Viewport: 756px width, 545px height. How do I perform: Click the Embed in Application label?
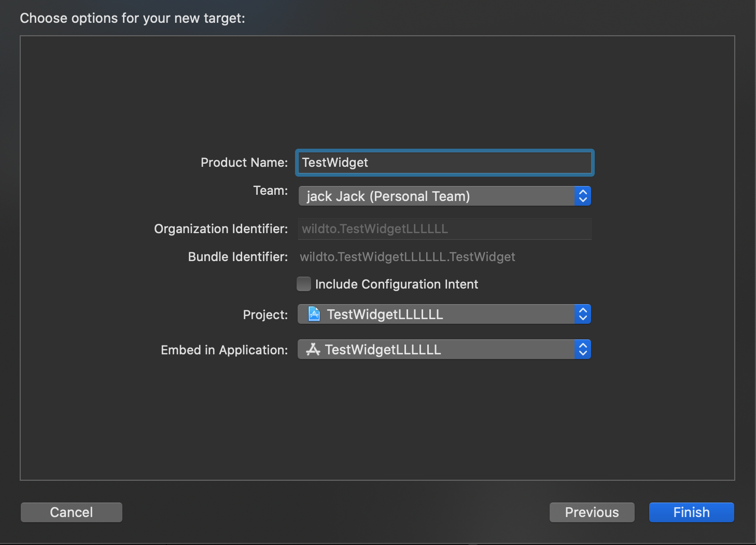click(225, 350)
